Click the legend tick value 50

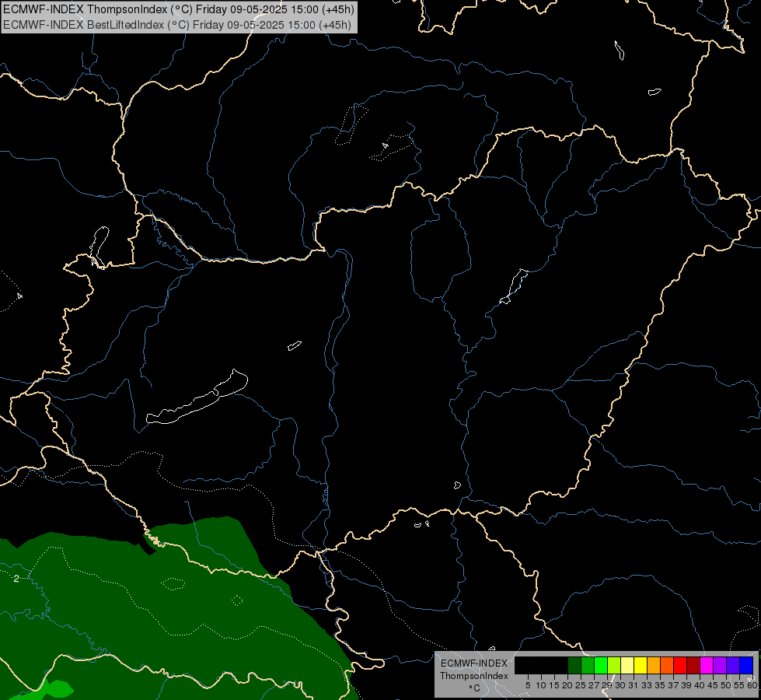726,685
